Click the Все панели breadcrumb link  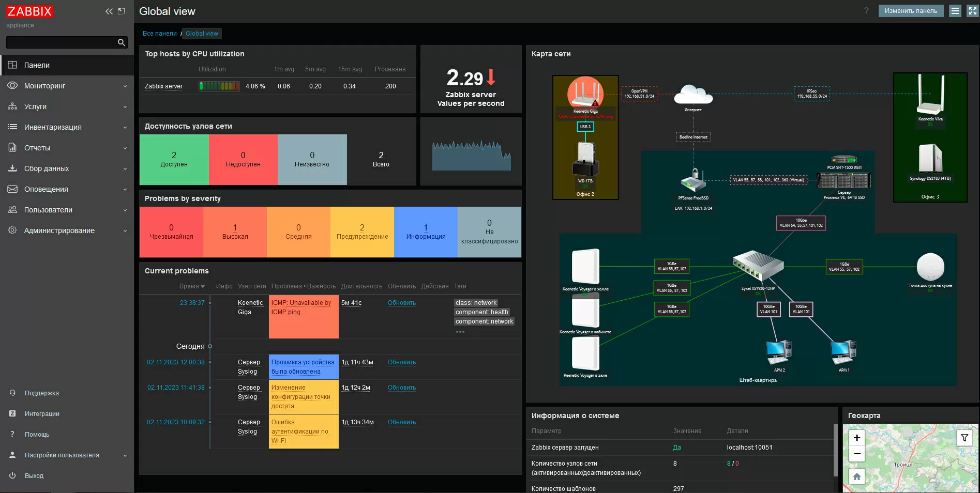tap(160, 34)
